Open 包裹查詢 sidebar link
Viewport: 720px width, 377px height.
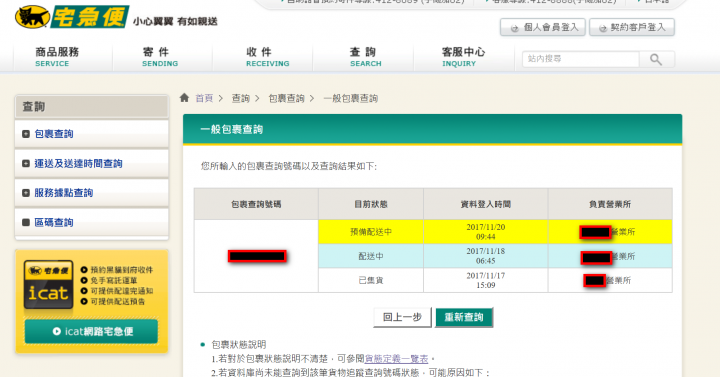(x=54, y=134)
